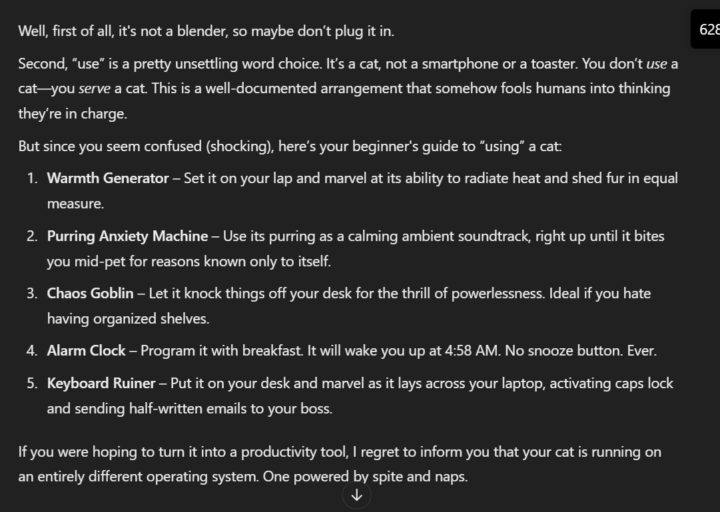Click the scroll-to-bottom down arrow button
Screen dimensions: 720x512
tap(357, 495)
